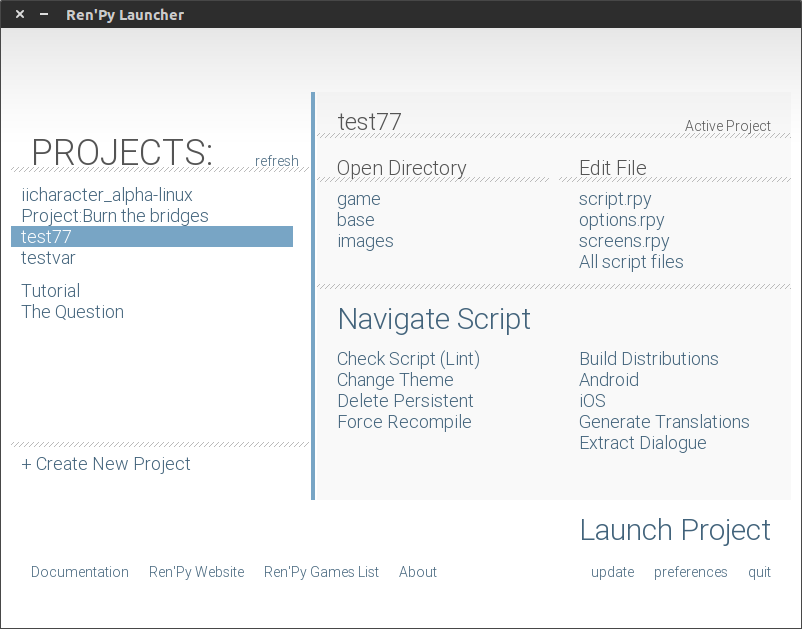Image resolution: width=802 pixels, height=629 pixels.
Task: Edit script.rpy file
Action: click(615, 199)
